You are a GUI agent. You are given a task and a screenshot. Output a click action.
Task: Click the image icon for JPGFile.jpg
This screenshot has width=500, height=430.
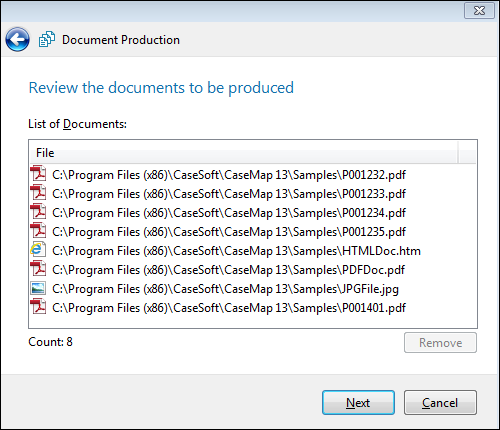click(x=38, y=288)
